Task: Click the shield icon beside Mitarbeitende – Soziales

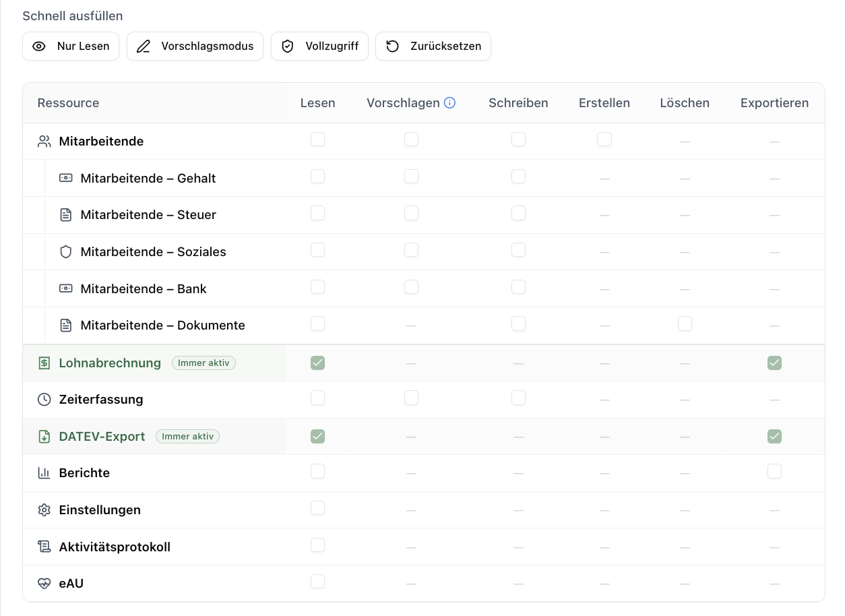Action: coord(65,252)
